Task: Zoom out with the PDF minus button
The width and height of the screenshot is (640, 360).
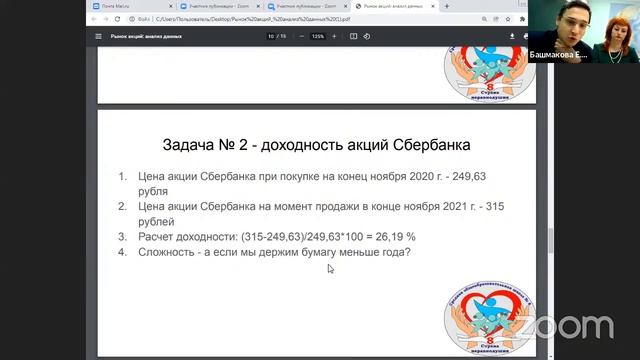Action: (301, 36)
